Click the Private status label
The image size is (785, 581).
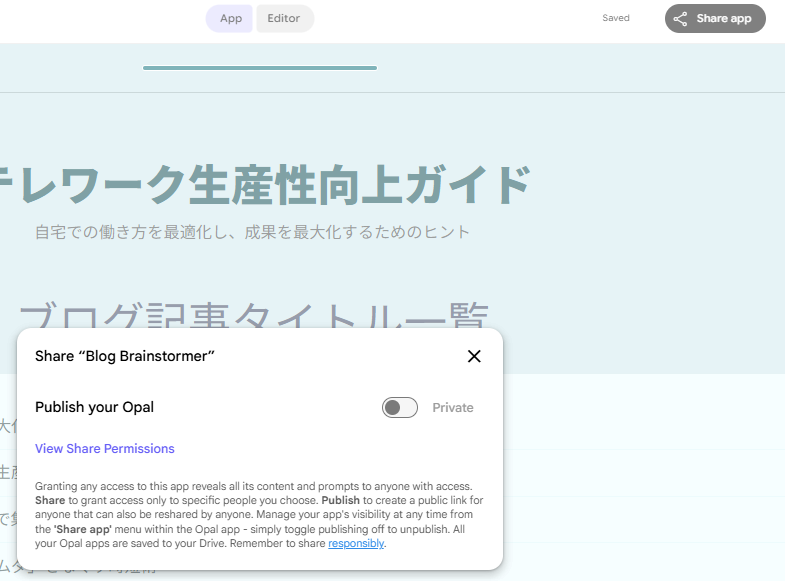(453, 408)
